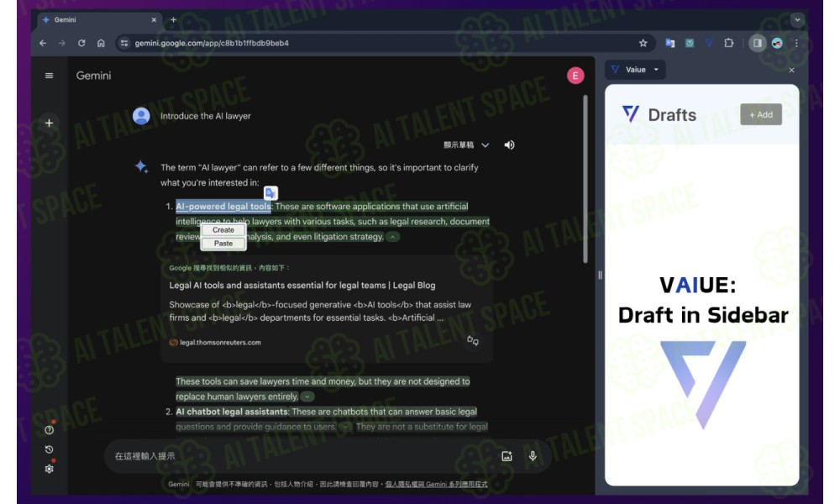Reload the Gemini page
840x504 pixels.
[x=81, y=43]
